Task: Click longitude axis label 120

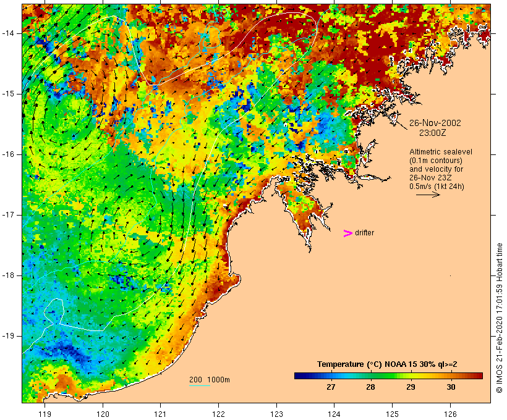Action: point(103,414)
